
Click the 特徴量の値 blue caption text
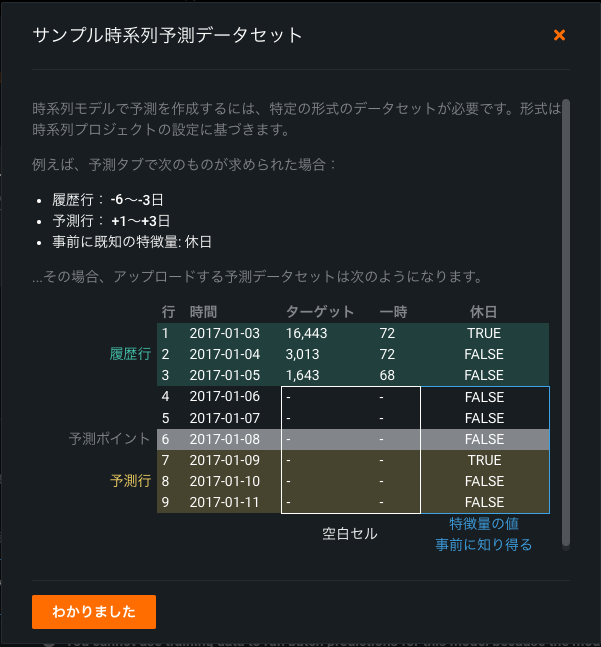click(484, 524)
